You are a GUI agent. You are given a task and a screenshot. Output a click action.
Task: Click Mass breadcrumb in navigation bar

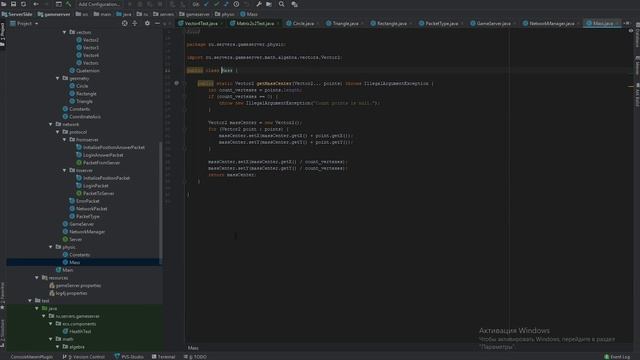249,14
